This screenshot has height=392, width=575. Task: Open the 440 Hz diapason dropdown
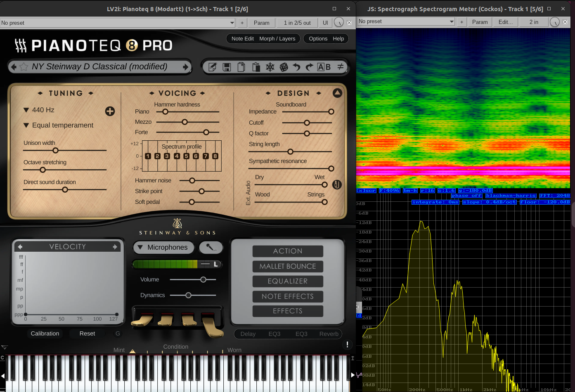point(39,110)
